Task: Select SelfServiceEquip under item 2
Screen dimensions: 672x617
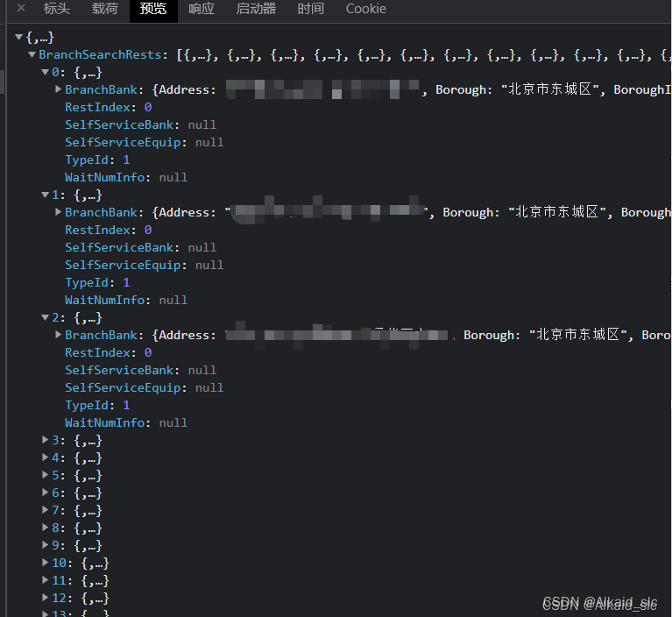Action: tap(144, 387)
